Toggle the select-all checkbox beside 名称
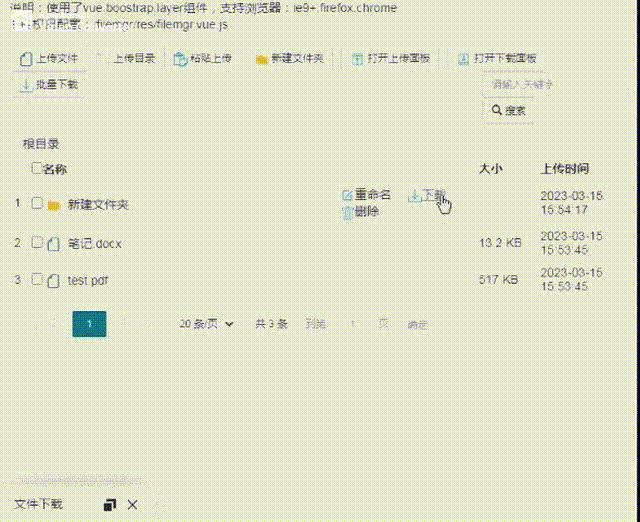The width and height of the screenshot is (640, 522). click(x=36, y=168)
